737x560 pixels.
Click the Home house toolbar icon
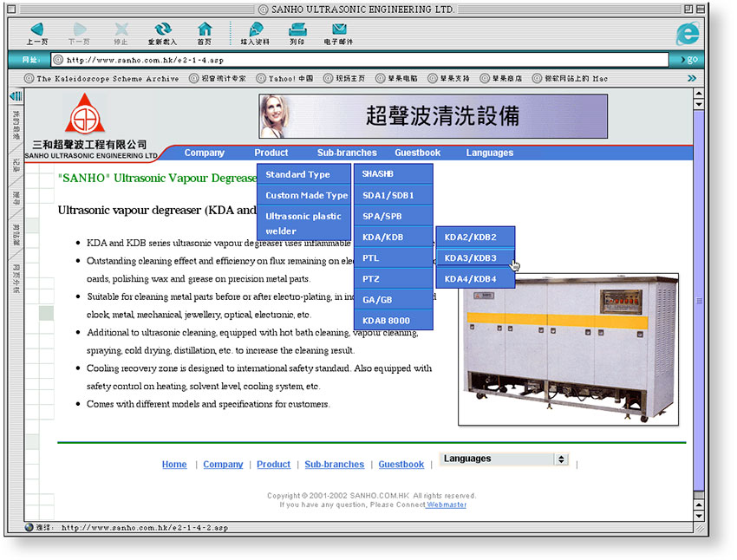click(205, 29)
